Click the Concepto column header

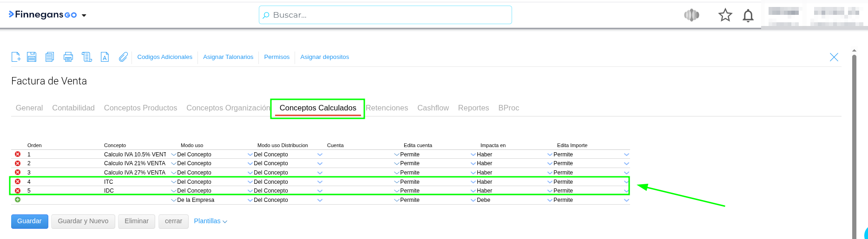tap(115, 145)
